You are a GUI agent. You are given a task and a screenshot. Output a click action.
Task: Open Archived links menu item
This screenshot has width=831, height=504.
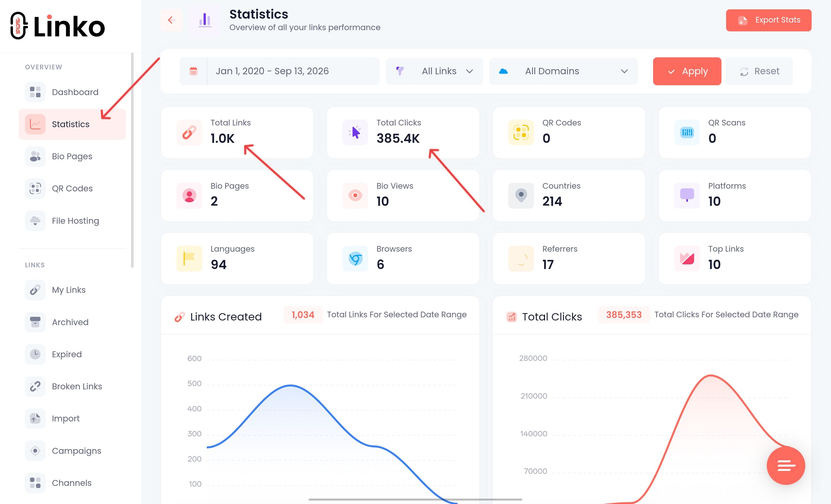(72, 322)
